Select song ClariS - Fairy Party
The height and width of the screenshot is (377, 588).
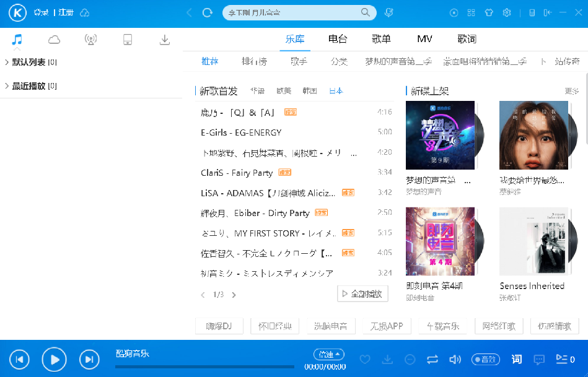pos(237,173)
